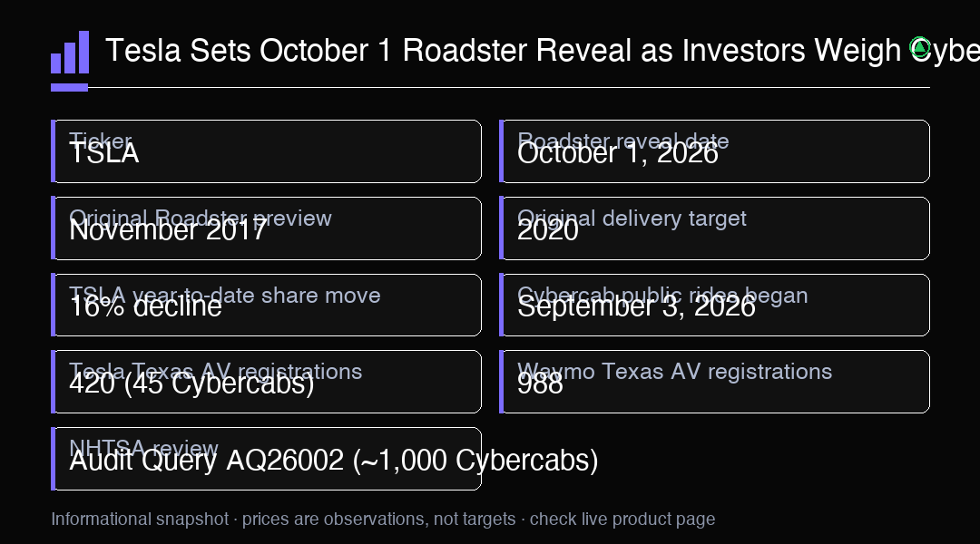Open the Cybercab public rides September 3 card
Viewport: 980px width, 544px height.
[x=714, y=306]
